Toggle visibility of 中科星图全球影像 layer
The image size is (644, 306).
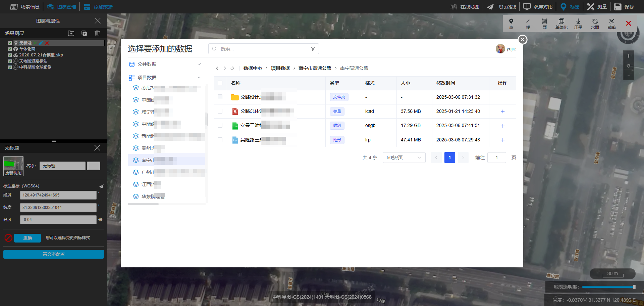10,67
